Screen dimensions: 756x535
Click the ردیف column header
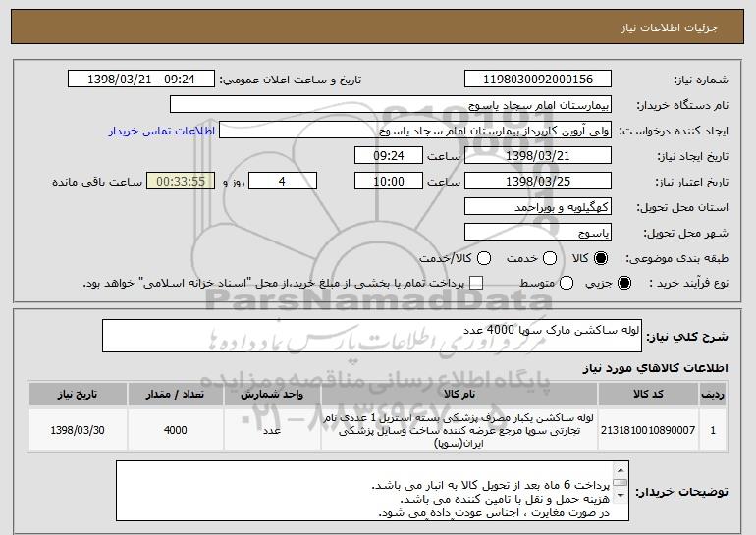(713, 395)
